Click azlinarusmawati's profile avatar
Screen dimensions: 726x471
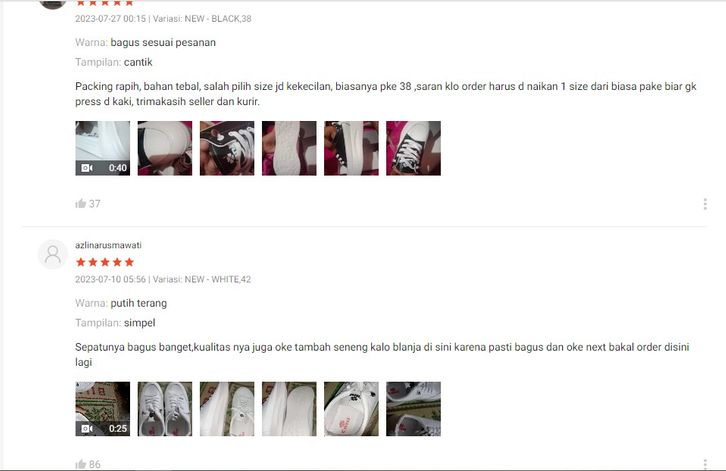coord(53,254)
